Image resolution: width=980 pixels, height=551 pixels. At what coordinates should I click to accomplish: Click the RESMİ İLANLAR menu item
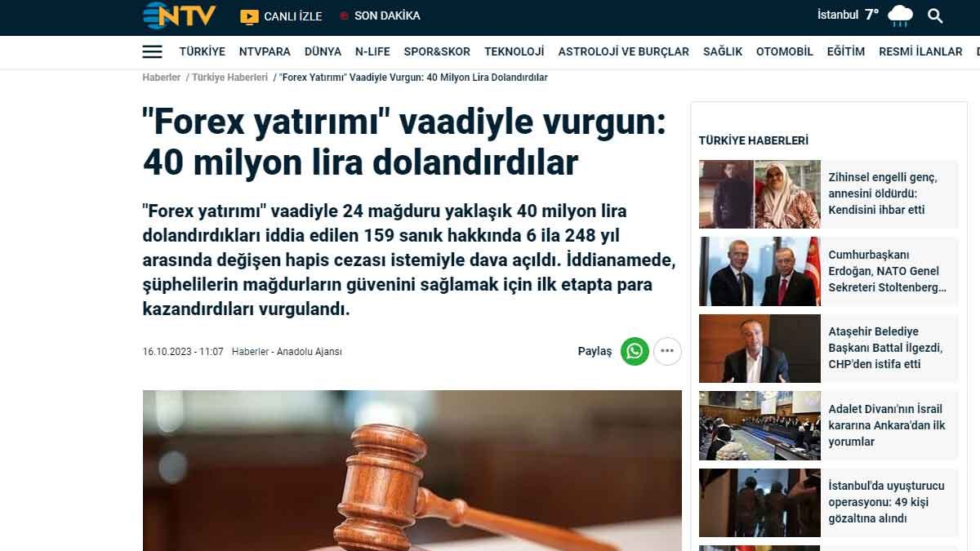click(920, 51)
